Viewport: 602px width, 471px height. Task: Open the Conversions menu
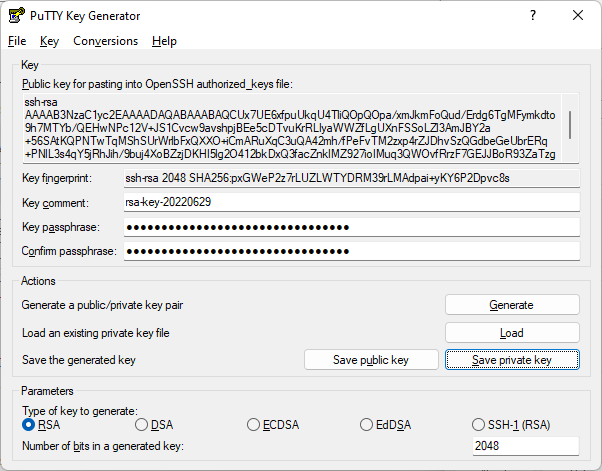click(x=106, y=41)
